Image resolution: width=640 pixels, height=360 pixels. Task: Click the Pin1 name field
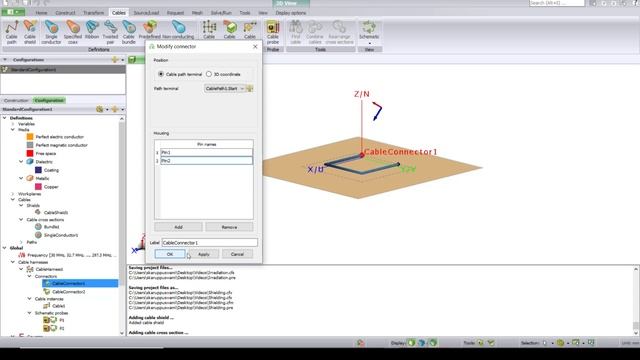[x=206, y=152]
